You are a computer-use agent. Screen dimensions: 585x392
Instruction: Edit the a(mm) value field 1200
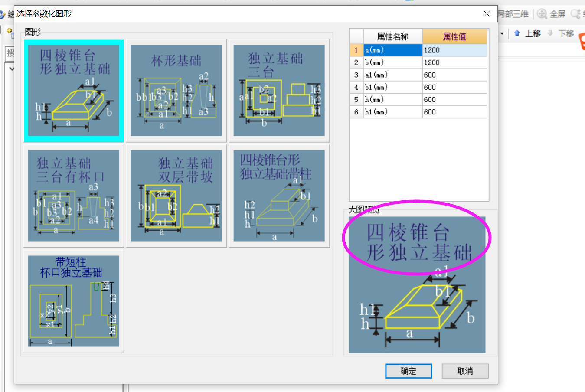click(454, 50)
